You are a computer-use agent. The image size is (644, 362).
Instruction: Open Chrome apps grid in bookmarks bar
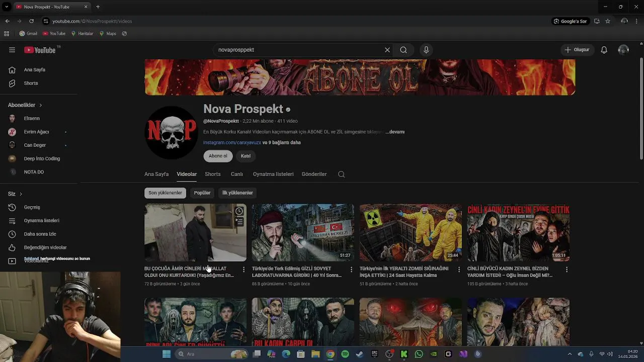(x=7, y=34)
